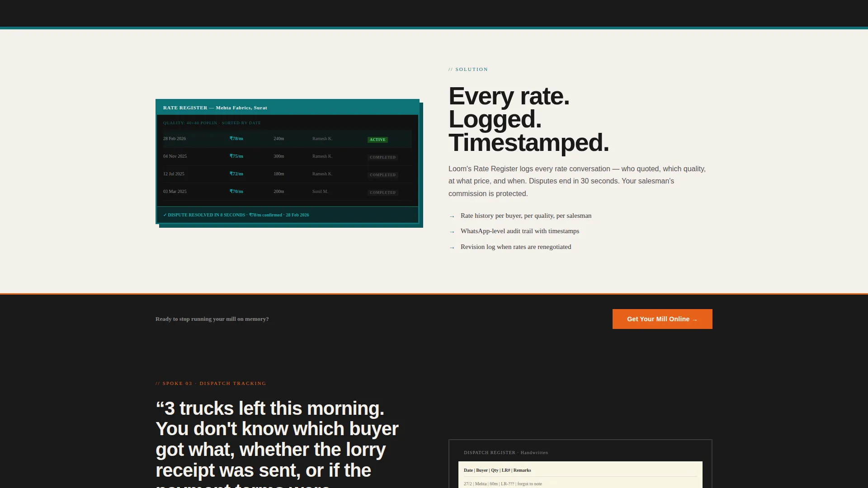Click the Quality 40×40 Poplin sort label
868x488 pixels.
click(212, 123)
